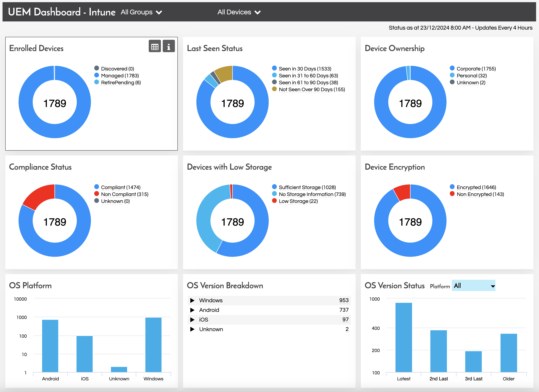Click the Device Ownership card title

pyautogui.click(x=395, y=48)
